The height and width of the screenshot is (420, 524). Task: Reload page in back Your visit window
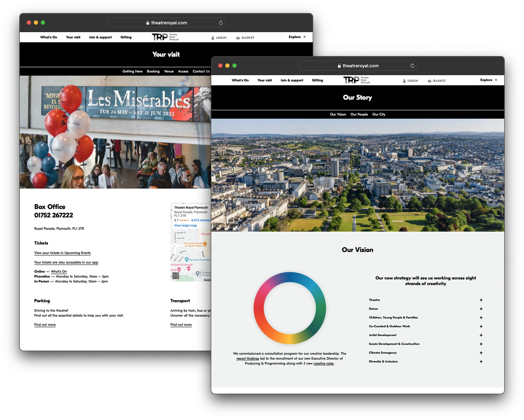point(221,23)
